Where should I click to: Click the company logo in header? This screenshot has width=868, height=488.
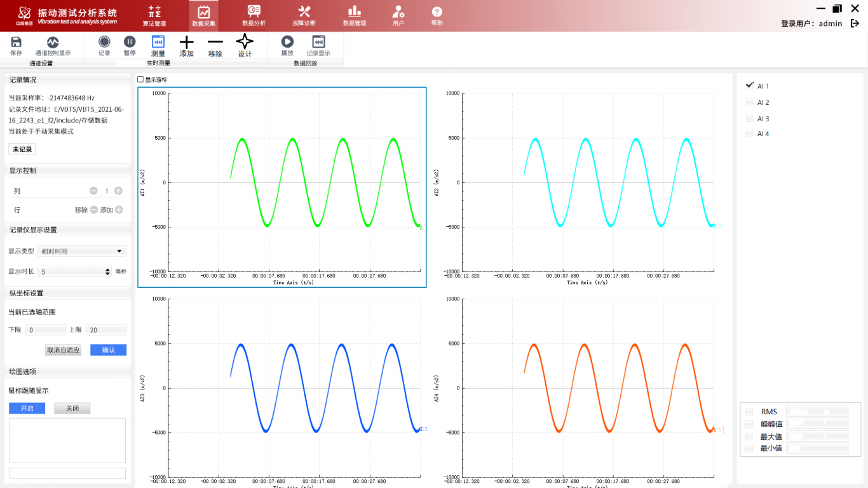point(24,15)
